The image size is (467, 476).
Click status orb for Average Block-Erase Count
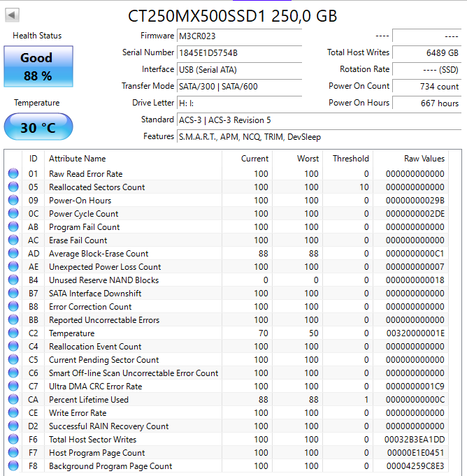click(13, 254)
